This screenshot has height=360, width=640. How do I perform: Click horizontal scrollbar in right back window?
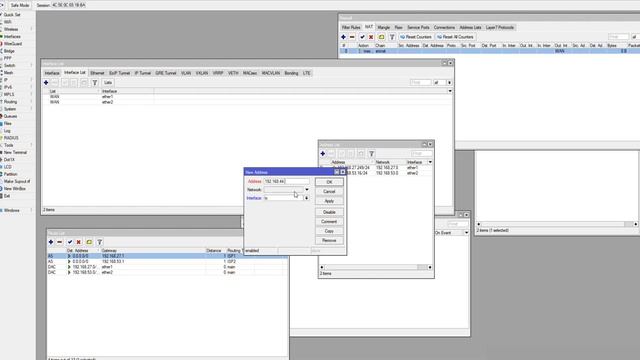click(557, 224)
